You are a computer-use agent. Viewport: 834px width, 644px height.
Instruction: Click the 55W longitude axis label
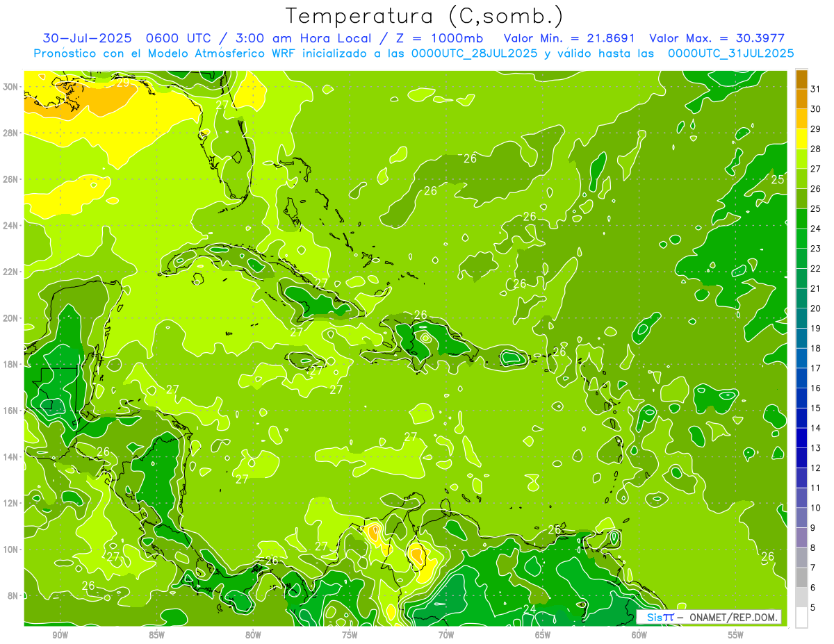[735, 636]
